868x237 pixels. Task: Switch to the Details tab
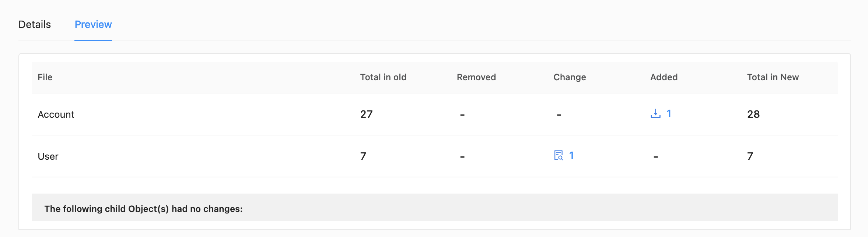pyautogui.click(x=35, y=25)
